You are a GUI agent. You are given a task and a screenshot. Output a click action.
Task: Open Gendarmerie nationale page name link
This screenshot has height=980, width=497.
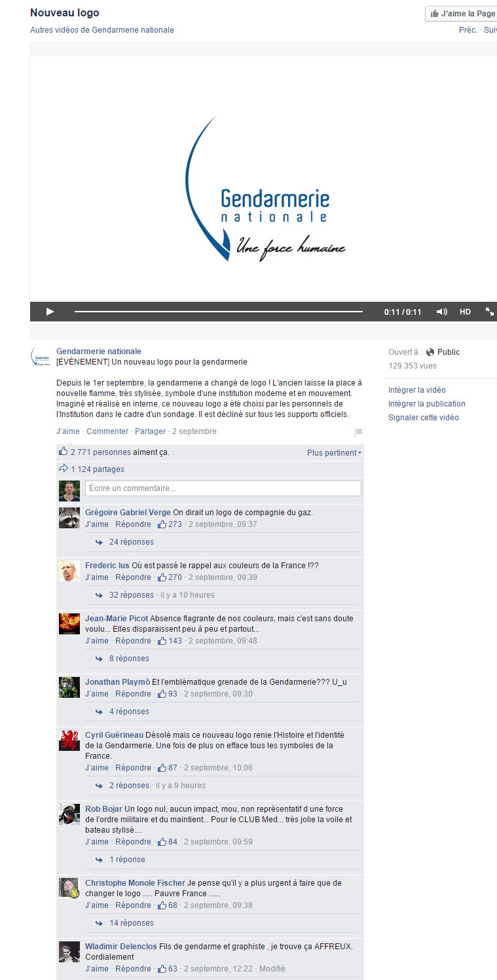point(99,352)
